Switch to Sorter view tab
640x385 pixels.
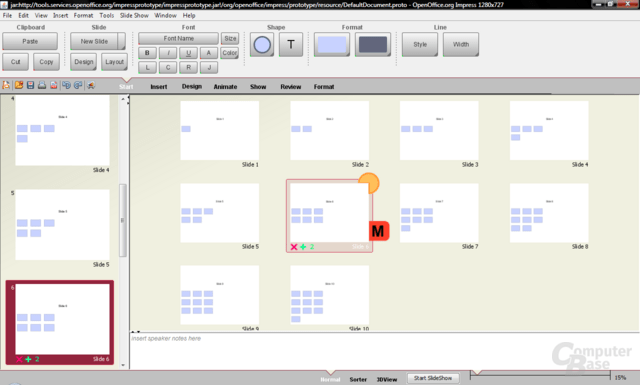[358, 379]
